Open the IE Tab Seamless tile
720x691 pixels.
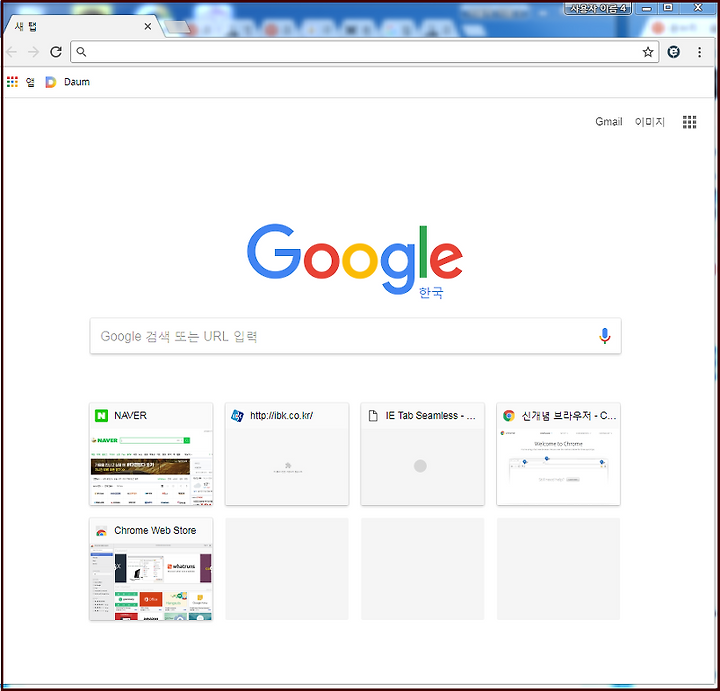(422, 454)
